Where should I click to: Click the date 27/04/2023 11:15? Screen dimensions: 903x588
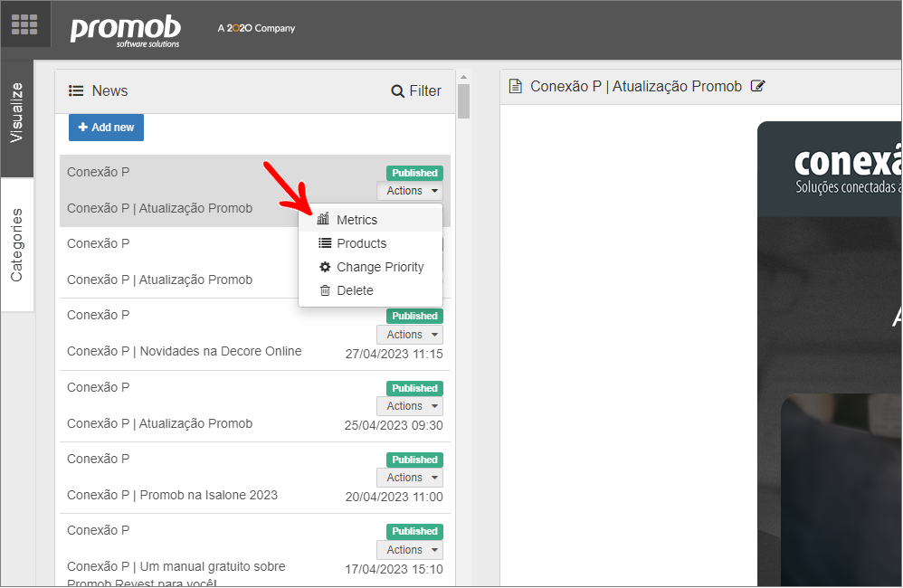click(394, 355)
